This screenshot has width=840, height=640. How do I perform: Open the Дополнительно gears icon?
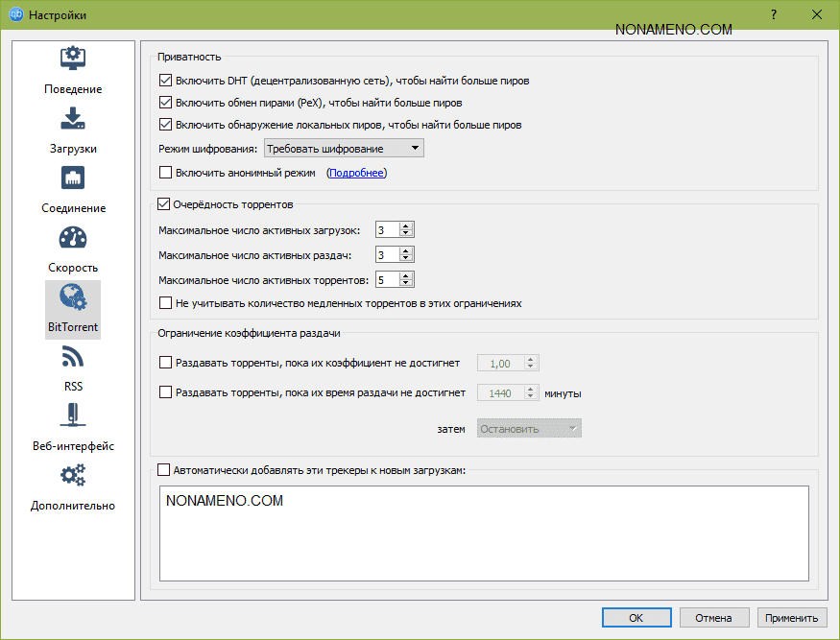point(73,476)
